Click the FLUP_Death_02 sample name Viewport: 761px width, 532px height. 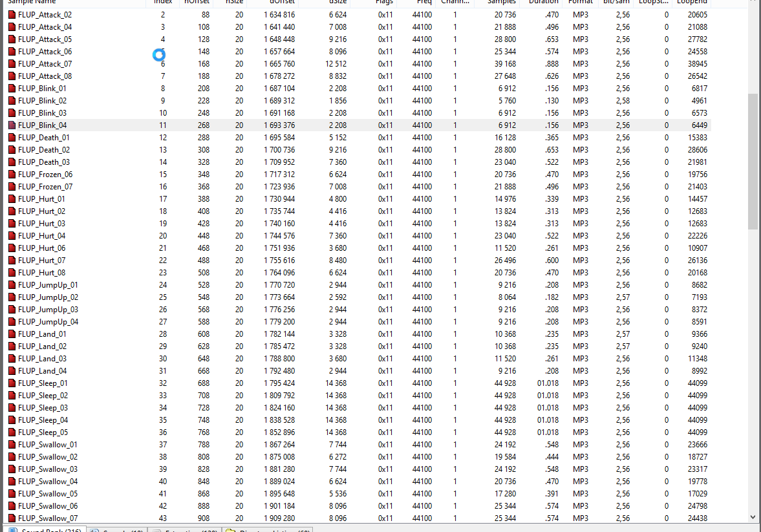click(44, 150)
